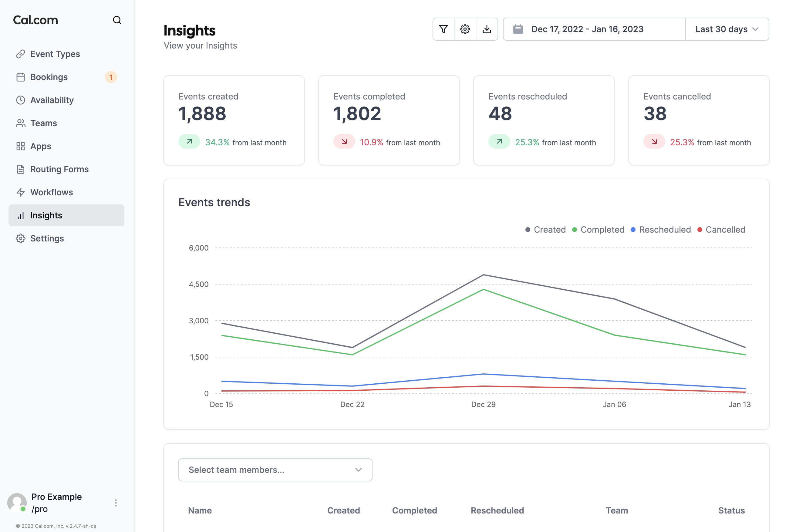
Task: Go to Event Types in sidebar
Action: tap(55, 54)
